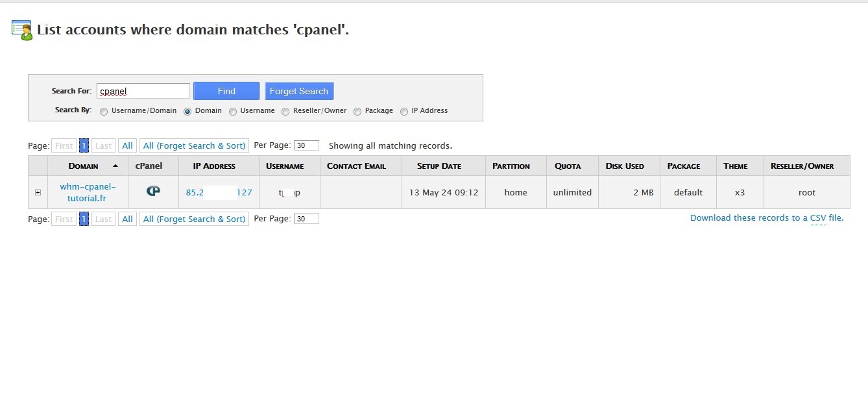The height and width of the screenshot is (409, 868).
Task: Click top pagination All button
Action: 127,145
